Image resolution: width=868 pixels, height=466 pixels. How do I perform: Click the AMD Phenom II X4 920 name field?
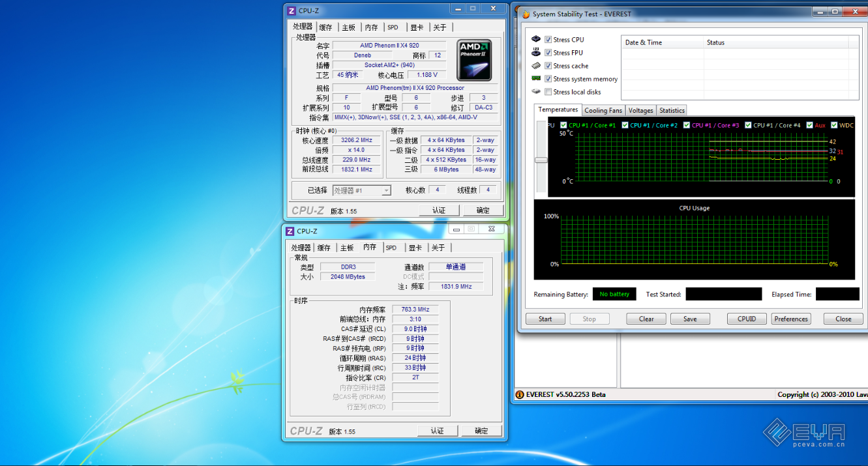tap(389, 46)
